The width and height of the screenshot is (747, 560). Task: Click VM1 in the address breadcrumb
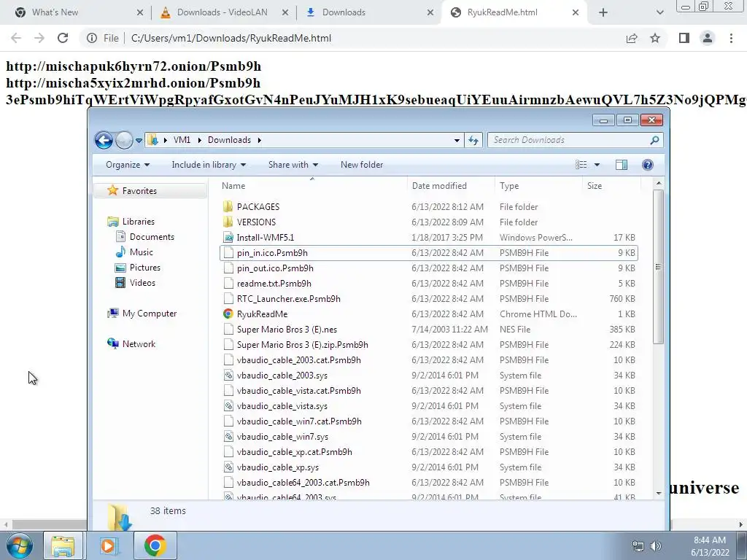tap(182, 140)
